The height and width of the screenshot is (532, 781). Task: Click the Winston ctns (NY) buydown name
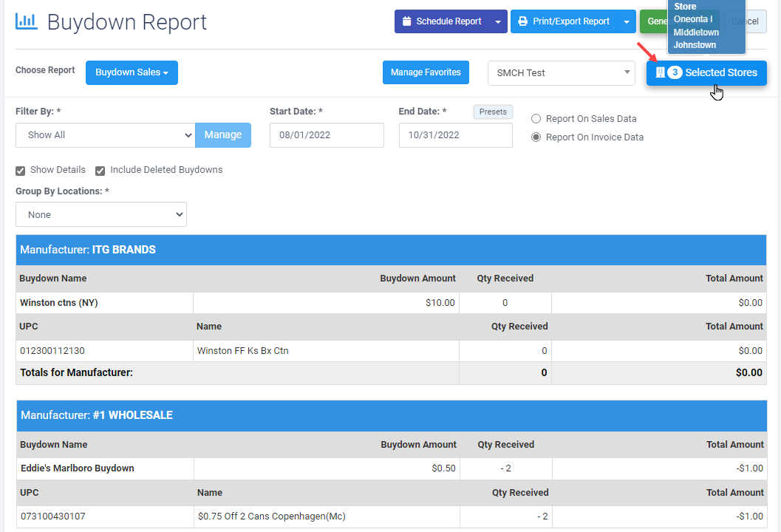click(59, 303)
